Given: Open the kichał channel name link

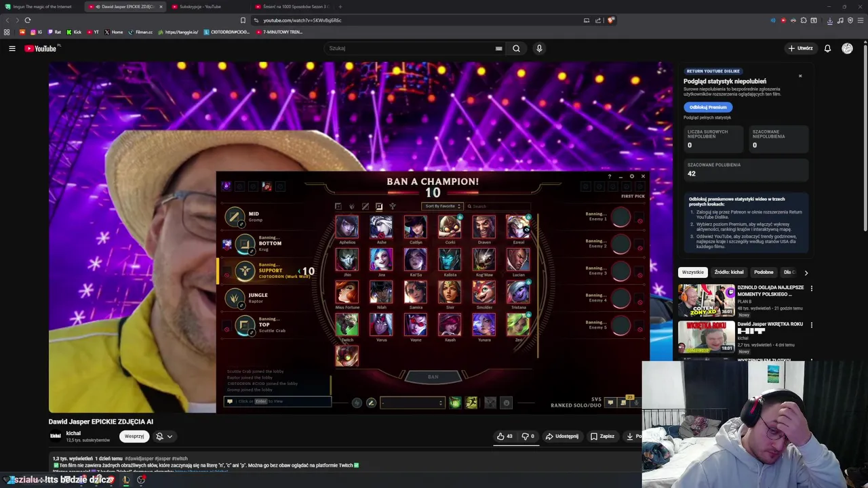Looking at the screenshot, I should pos(73,433).
